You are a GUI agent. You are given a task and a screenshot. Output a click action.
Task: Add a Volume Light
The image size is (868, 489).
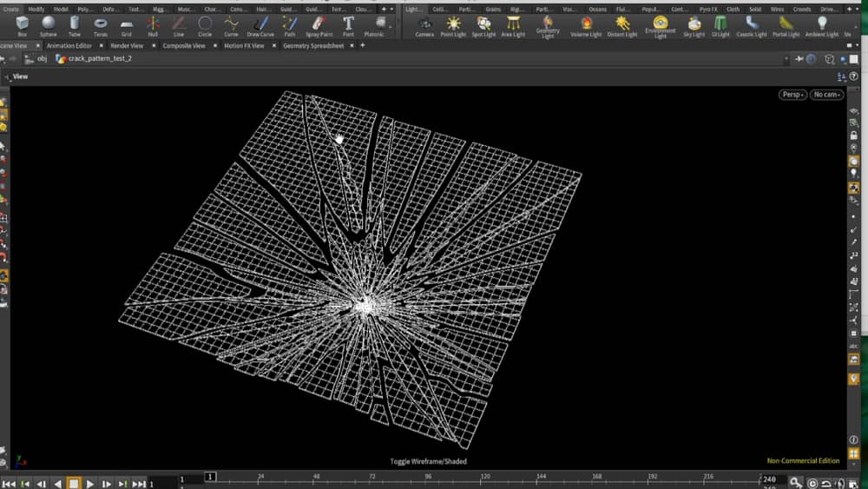586,26
